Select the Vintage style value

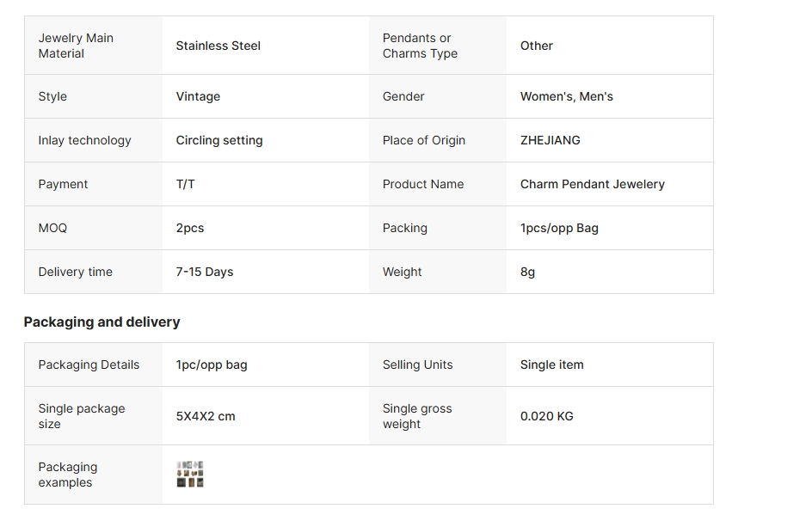coord(198,96)
